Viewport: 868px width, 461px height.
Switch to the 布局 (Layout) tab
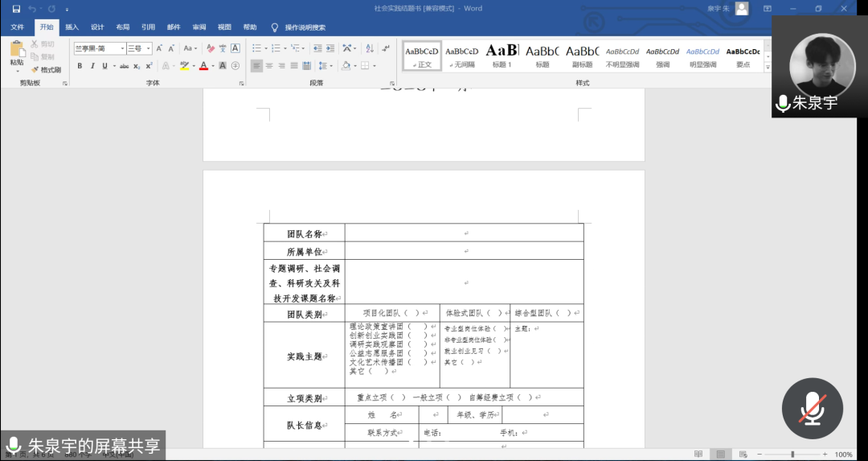122,27
